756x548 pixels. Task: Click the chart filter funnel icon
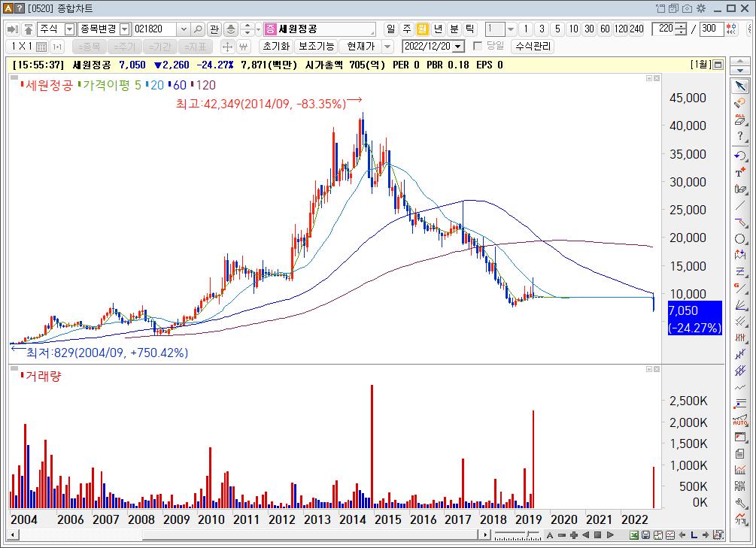coord(718,535)
